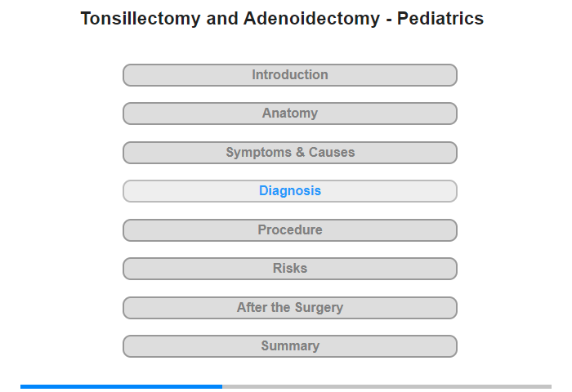Go to the Anatomy section
The height and width of the screenshot is (392, 572).
pos(289,114)
